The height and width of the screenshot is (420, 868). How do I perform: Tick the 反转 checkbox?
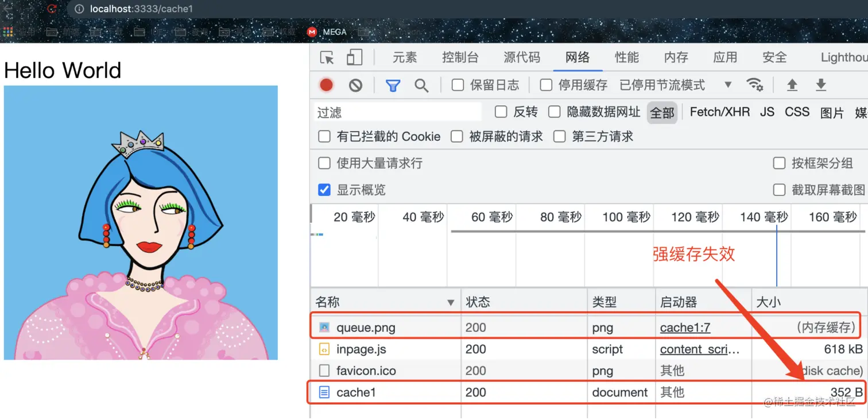501,111
